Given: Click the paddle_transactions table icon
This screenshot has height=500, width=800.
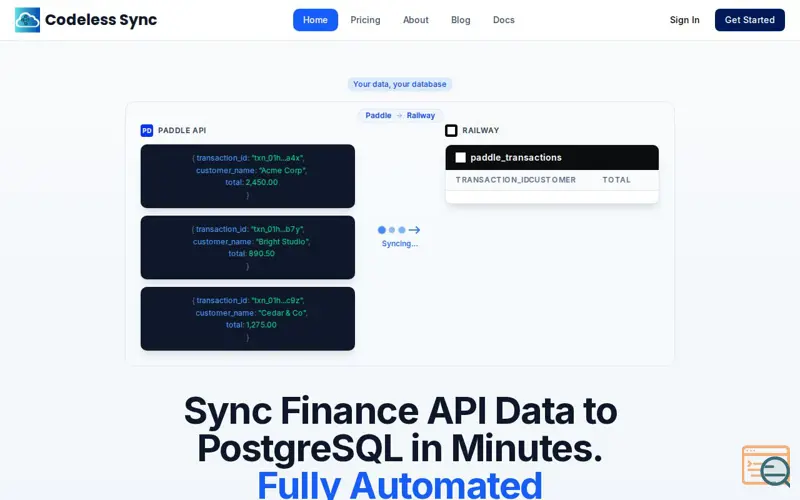Looking at the screenshot, I should pyautogui.click(x=460, y=158).
